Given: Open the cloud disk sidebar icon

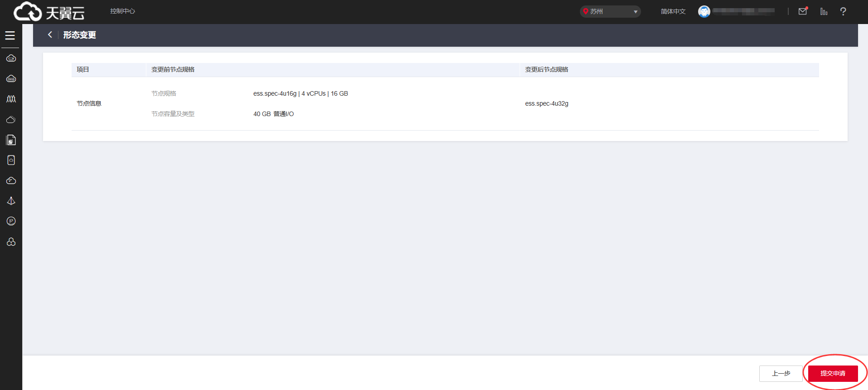Looking at the screenshot, I should [x=11, y=160].
